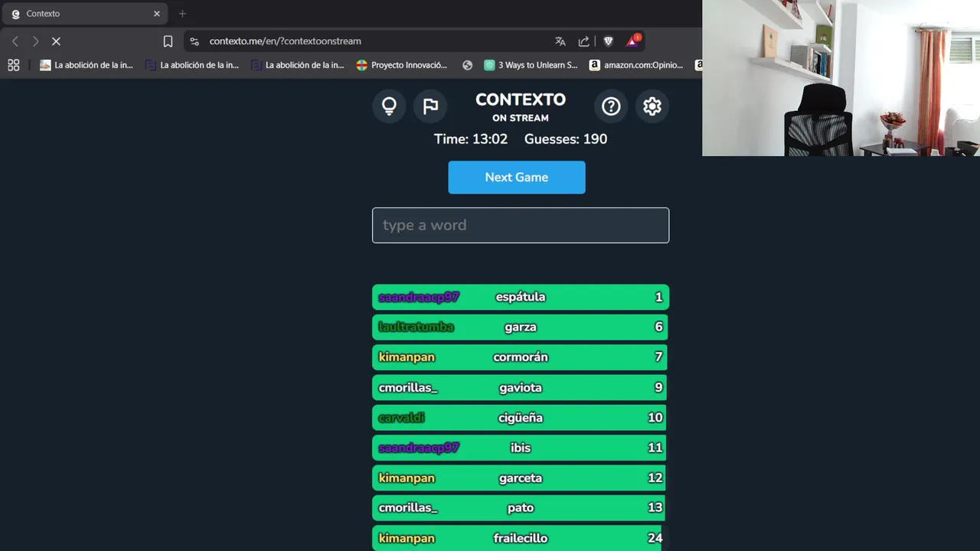
Task: Click the type a word field
Action: pyautogui.click(x=521, y=225)
